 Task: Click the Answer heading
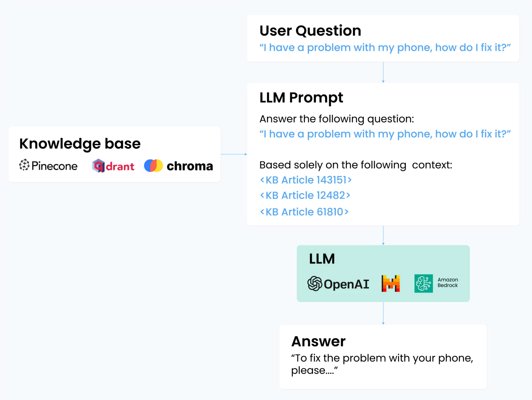click(x=318, y=341)
